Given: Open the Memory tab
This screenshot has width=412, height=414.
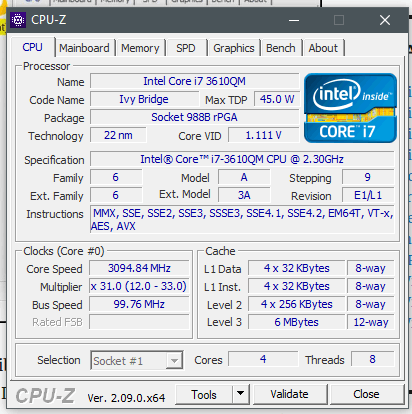Looking at the screenshot, I should coord(140,48).
